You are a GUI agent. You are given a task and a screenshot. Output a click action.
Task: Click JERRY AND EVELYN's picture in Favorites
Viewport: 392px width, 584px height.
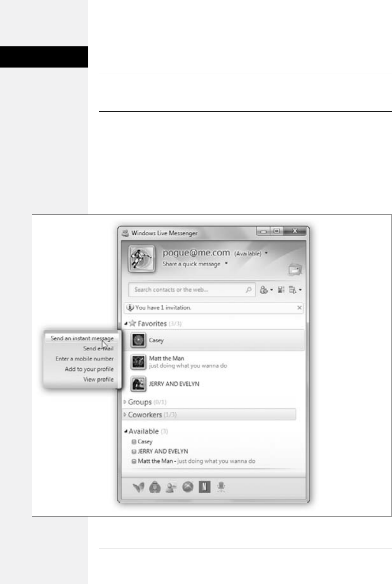[x=139, y=384]
